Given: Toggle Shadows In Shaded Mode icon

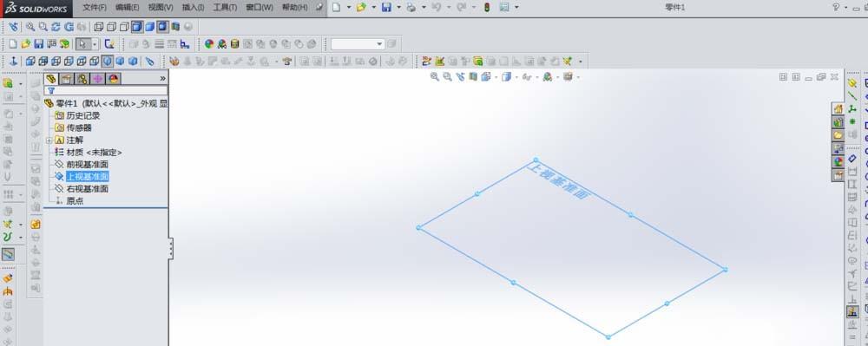Looking at the screenshot, I should (x=162, y=27).
